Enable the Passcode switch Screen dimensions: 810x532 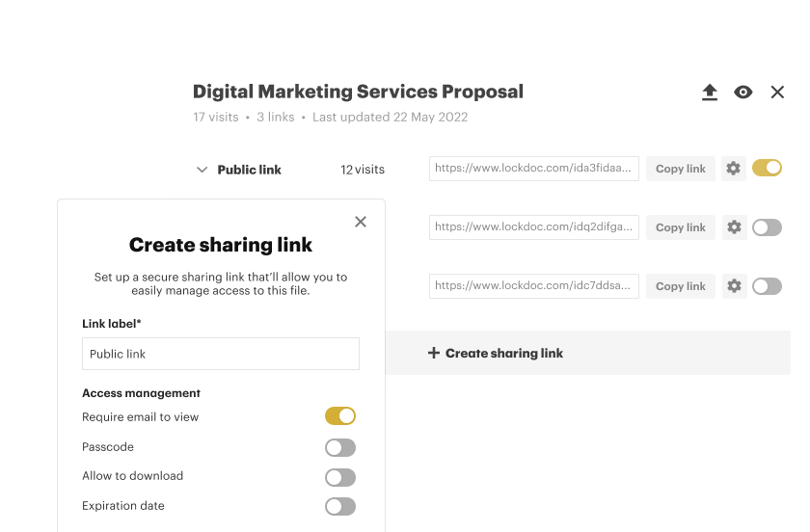[340, 447]
